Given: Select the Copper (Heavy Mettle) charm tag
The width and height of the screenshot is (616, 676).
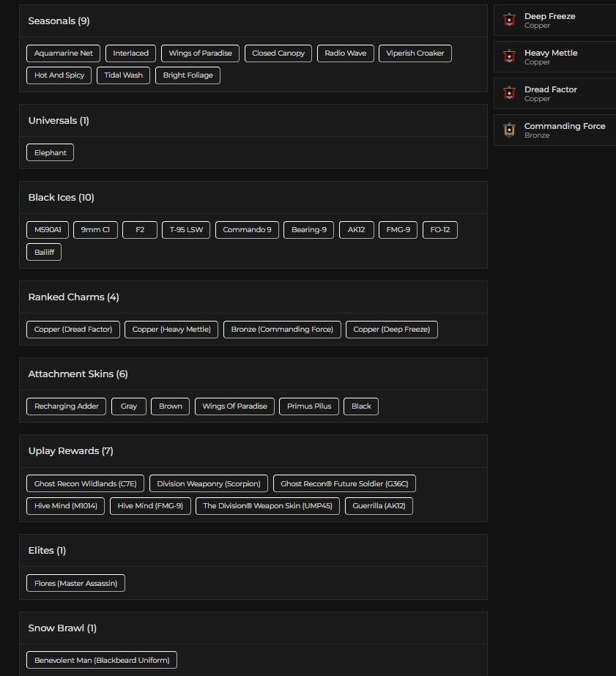Looking at the screenshot, I should coord(171,330).
